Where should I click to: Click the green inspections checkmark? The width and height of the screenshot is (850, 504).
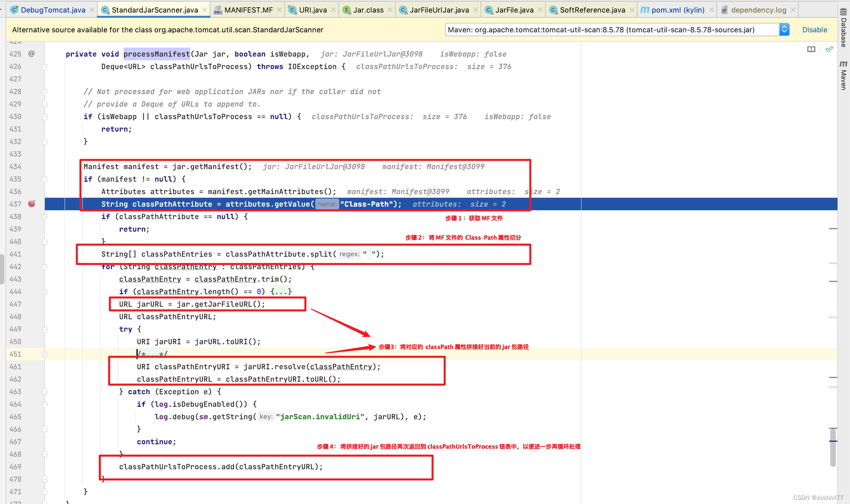pyautogui.click(x=829, y=50)
